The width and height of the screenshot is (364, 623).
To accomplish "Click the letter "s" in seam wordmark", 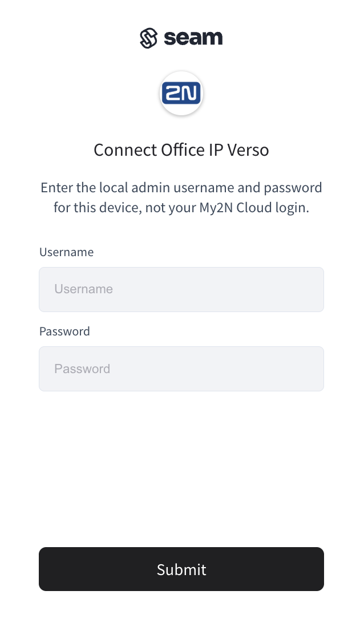I will click(x=169, y=39).
